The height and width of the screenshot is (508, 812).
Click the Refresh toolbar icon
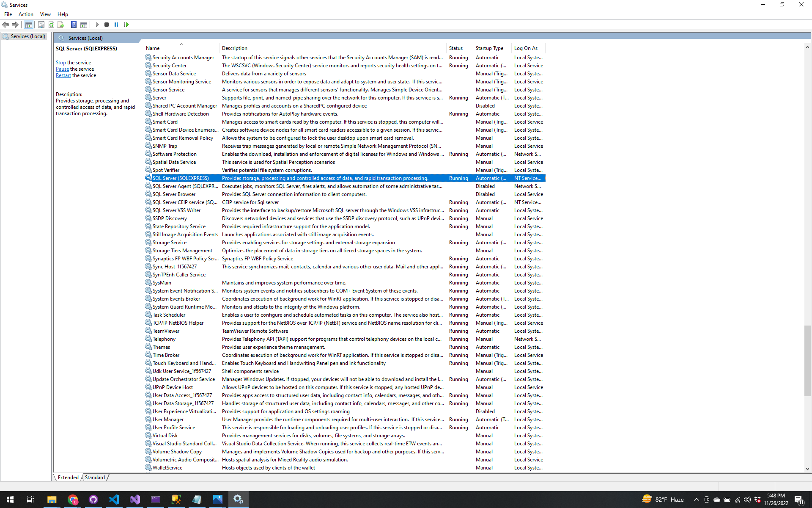click(51, 25)
